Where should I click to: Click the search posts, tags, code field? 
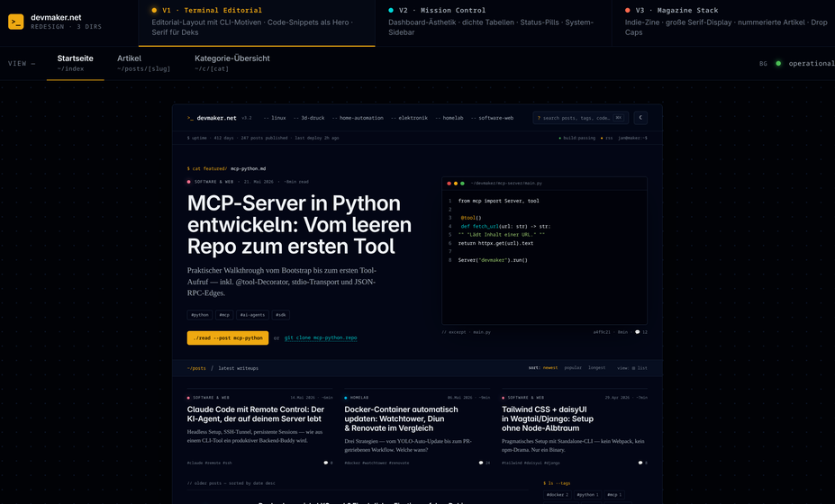point(580,118)
